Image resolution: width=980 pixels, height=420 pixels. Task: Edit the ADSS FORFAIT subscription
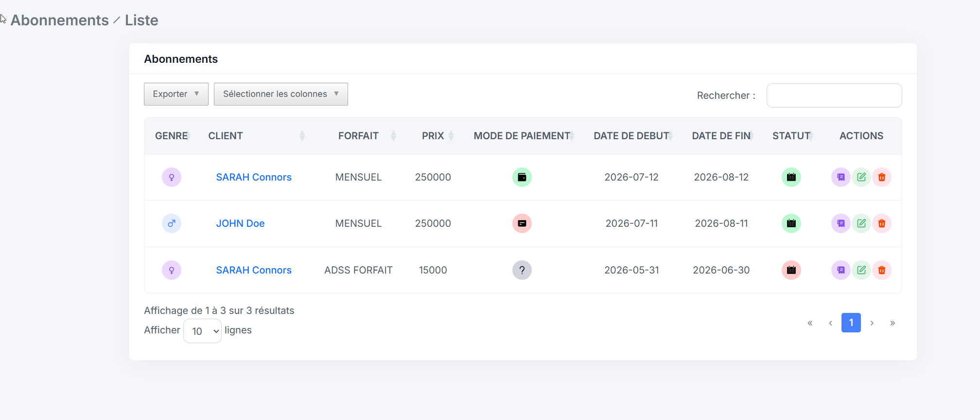pyautogui.click(x=861, y=270)
